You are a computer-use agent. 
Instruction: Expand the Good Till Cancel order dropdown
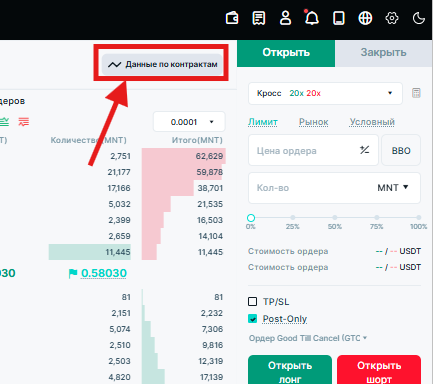click(308, 338)
